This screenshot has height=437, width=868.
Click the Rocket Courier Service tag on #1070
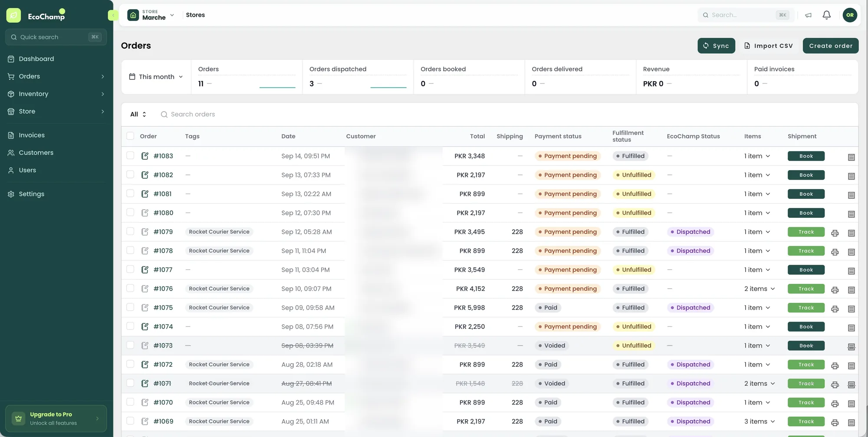219,402
